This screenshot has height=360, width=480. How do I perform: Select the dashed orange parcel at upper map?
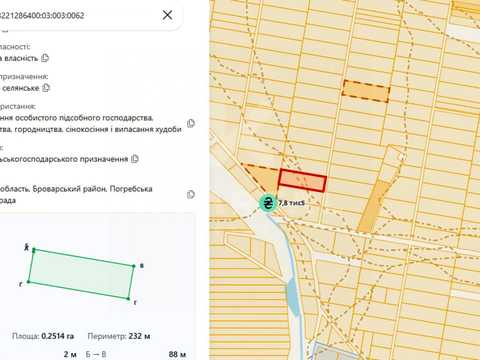(366, 91)
